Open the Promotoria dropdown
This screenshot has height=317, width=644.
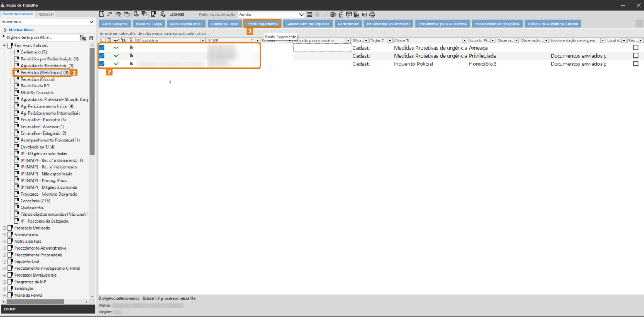[x=92, y=22]
